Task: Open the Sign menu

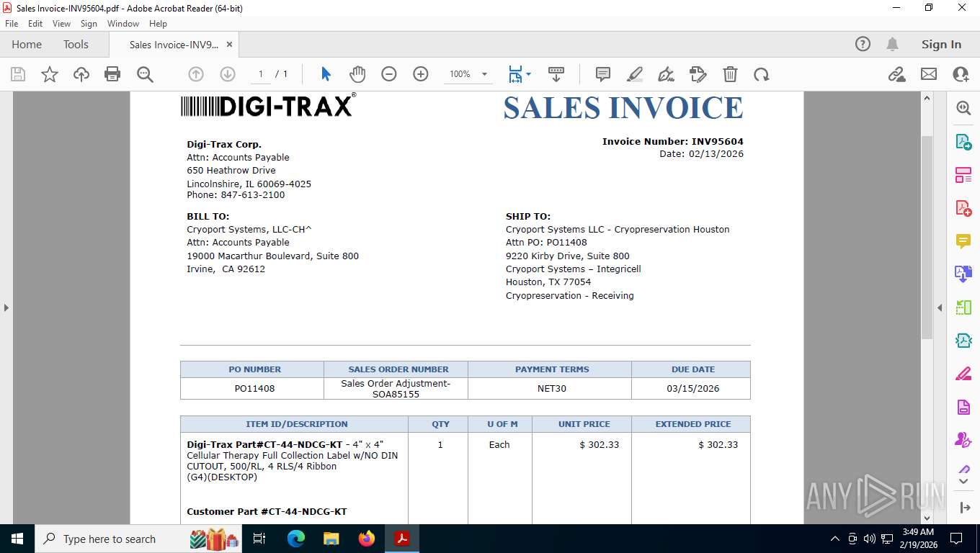Action: point(89,24)
